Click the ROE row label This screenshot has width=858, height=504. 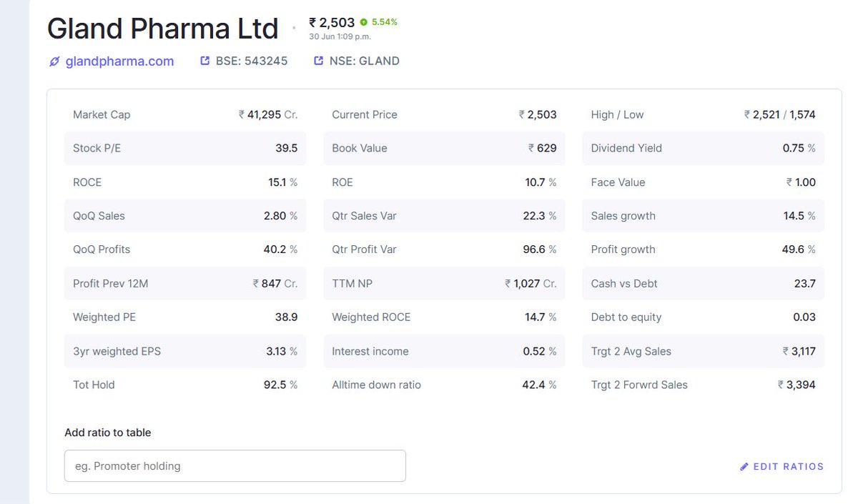coord(342,182)
